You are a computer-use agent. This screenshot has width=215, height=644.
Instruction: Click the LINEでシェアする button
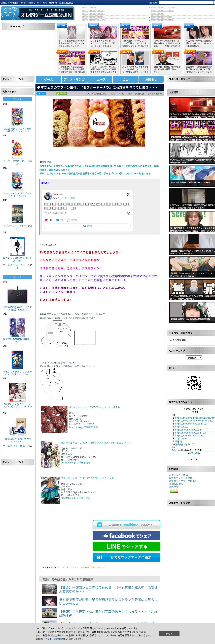[x=126, y=546]
